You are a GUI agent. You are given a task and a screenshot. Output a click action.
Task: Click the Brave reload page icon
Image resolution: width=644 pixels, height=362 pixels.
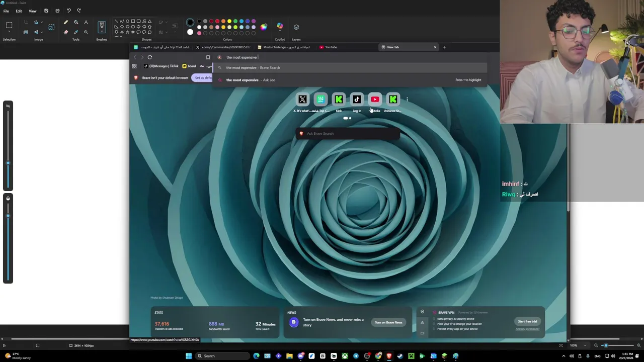pos(149,57)
